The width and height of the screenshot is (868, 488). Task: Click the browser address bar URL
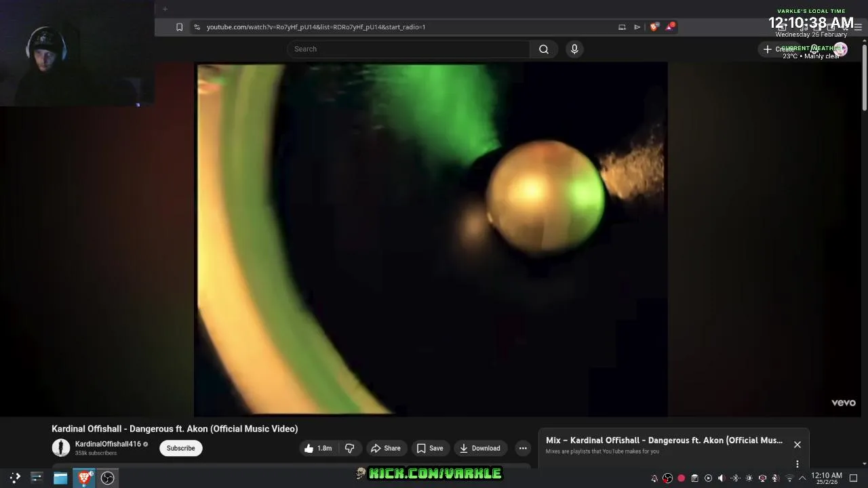pos(316,27)
